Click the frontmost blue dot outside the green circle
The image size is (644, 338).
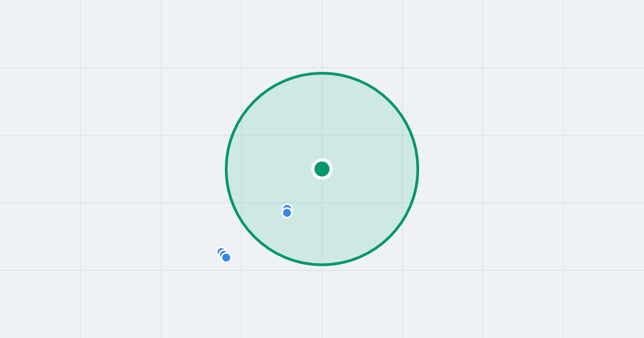pyautogui.click(x=226, y=258)
